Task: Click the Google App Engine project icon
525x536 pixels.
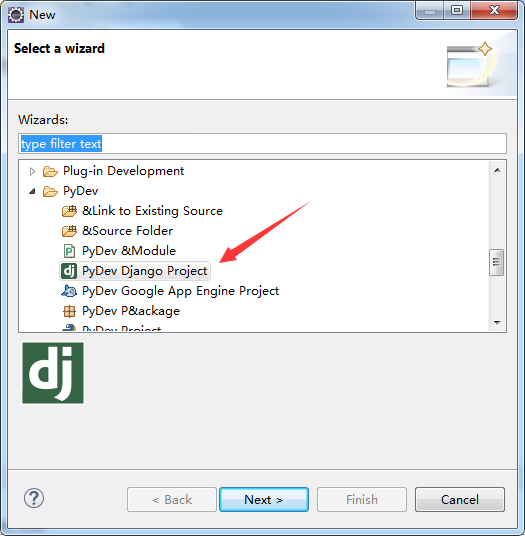Action: [69, 291]
